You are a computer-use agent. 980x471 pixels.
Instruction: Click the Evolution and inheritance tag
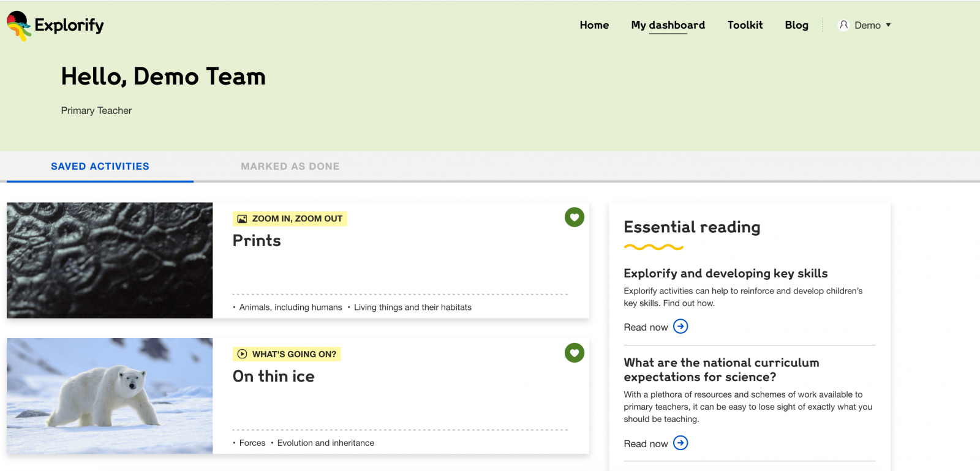[326, 443]
